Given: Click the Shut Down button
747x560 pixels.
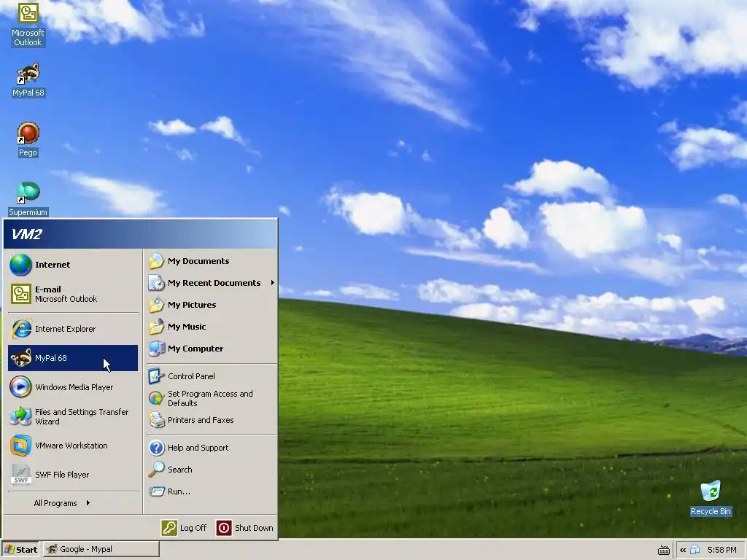Looking at the screenshot, I should click(x=245, y=528).
